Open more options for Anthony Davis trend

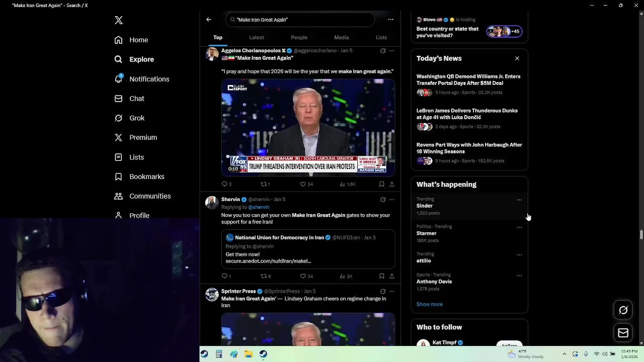pos(519,276)
